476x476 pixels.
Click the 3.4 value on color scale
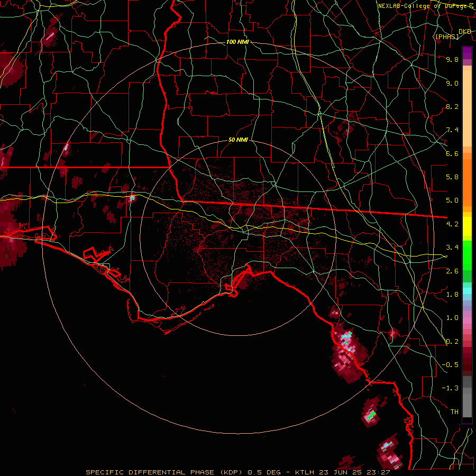pos(452,248)
